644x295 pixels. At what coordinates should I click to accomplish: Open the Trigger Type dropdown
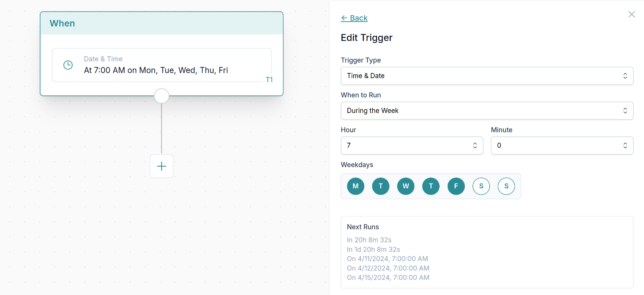[487, 76]
